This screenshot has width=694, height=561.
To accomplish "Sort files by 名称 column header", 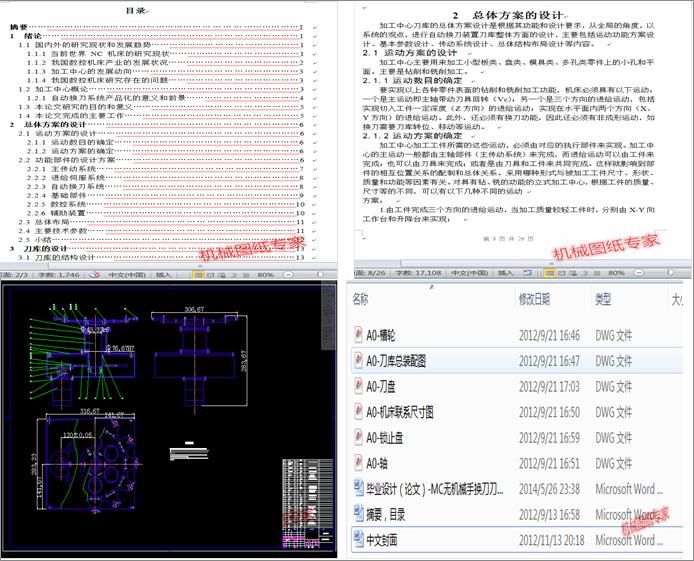I will [x=361, y=299].
